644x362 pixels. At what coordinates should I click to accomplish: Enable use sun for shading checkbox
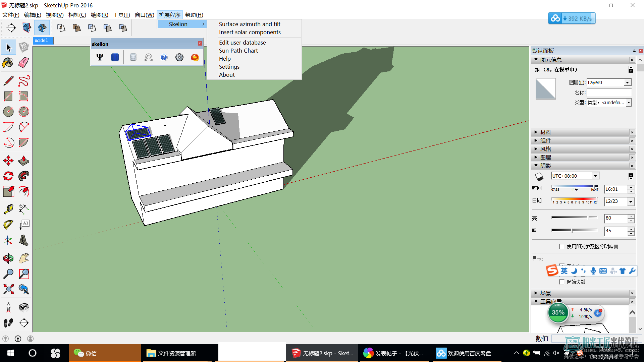(562, 246)
